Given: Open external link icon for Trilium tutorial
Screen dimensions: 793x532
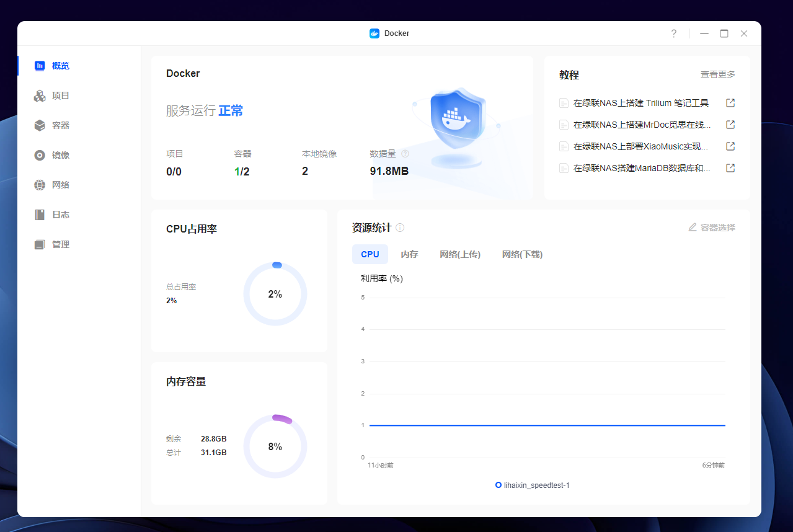Looking at the screenshot, I should tap(730, 103).
